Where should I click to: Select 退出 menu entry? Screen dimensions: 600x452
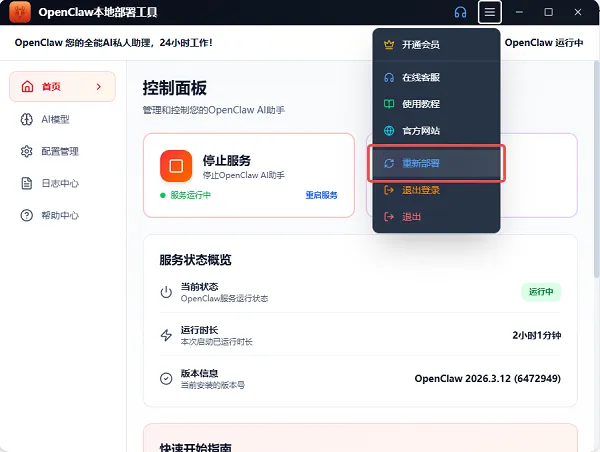(436, 217)
